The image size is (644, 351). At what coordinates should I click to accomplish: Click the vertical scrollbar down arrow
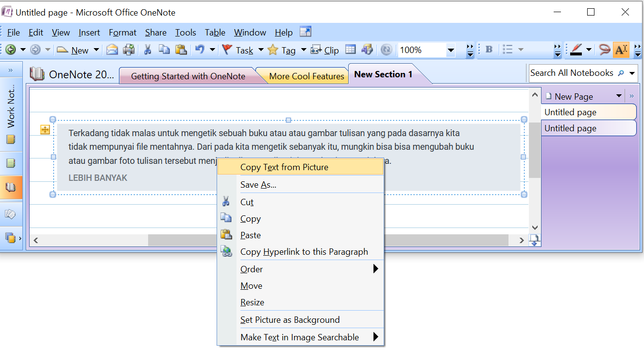pos(535,228)
